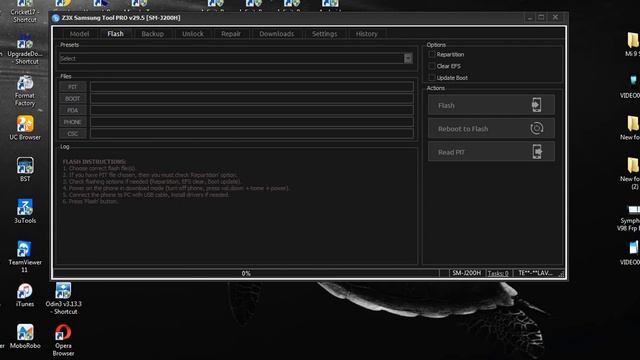640x360 pixels.
Task: Click the TE**-**LAV... status bar entry
Action: 535,273
